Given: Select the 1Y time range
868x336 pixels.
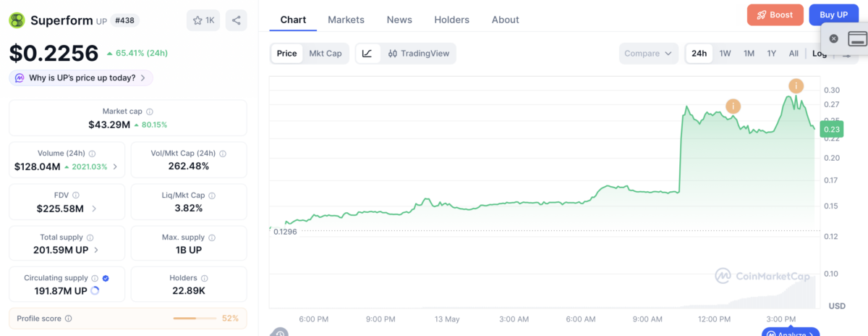Looking at the screenshot, I should pyautogui.click(x=772, y=54).
